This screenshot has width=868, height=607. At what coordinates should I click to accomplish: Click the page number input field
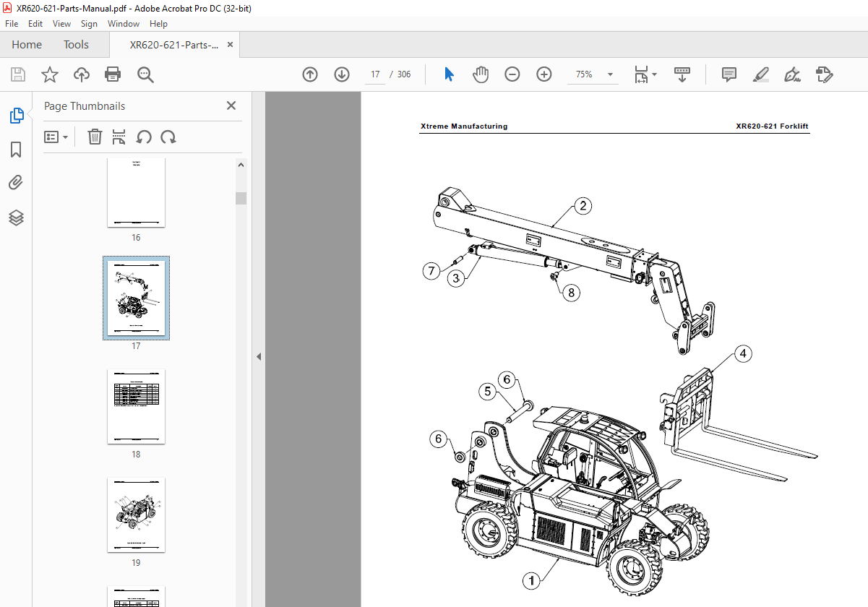375,74
